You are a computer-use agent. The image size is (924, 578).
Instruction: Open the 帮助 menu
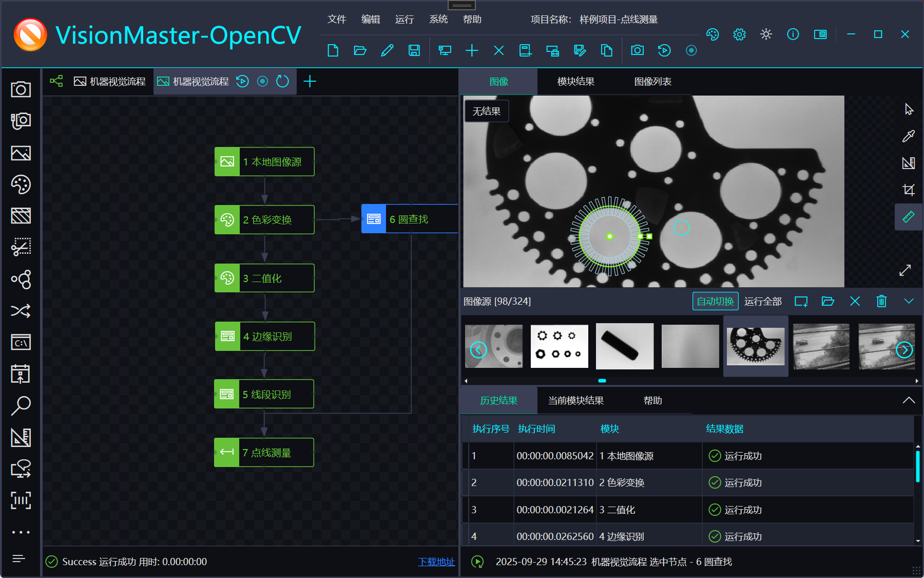472,20
